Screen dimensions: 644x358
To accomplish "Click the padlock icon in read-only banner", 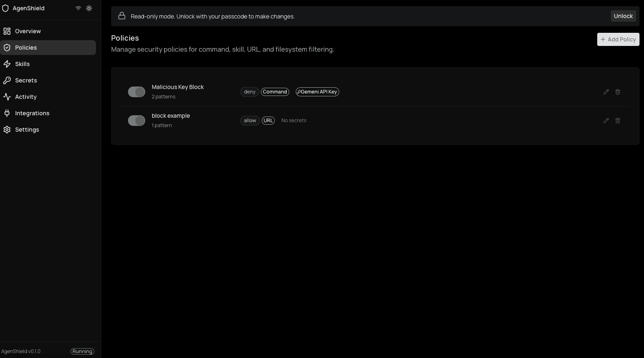I will pos(122,16).
